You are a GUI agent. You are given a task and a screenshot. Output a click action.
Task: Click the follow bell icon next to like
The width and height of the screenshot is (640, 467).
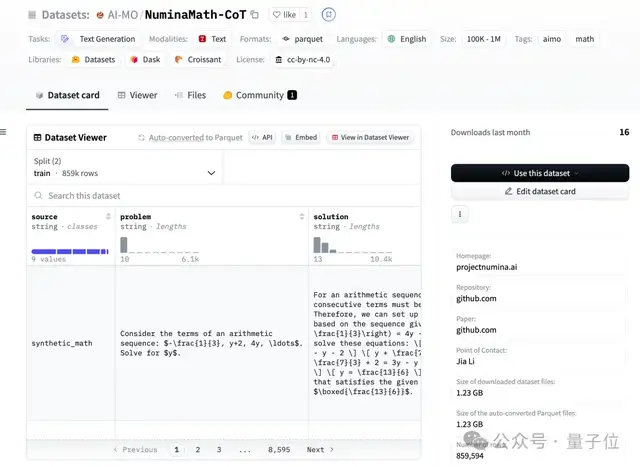330,15
